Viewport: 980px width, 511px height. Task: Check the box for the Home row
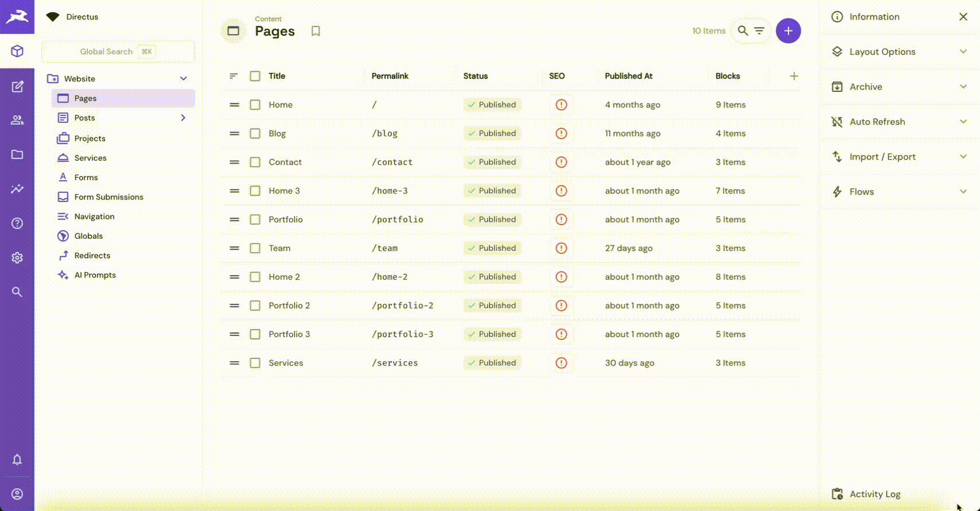click(x=255, y=104)
